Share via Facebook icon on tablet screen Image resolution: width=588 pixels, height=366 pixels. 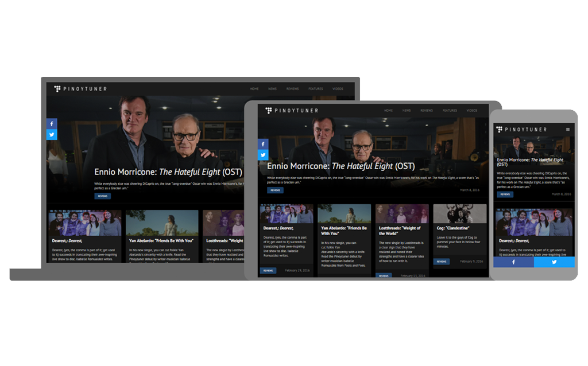coord(263,144)
